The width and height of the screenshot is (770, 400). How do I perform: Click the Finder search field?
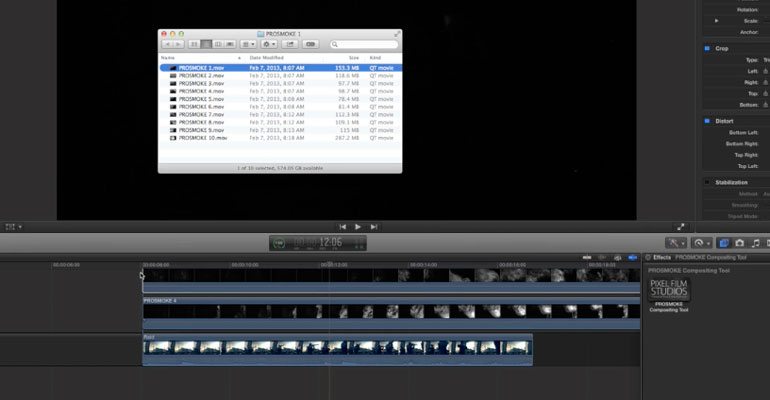(x=364, y=44)
